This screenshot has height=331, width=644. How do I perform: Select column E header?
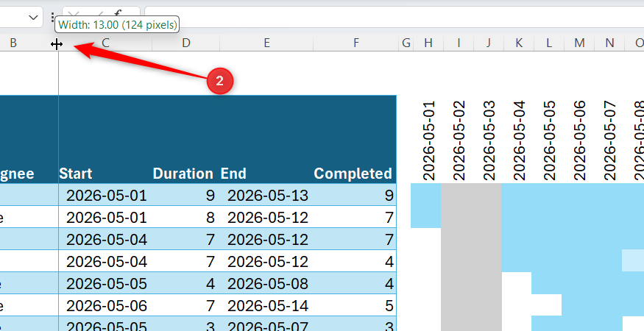coord(266,43)
